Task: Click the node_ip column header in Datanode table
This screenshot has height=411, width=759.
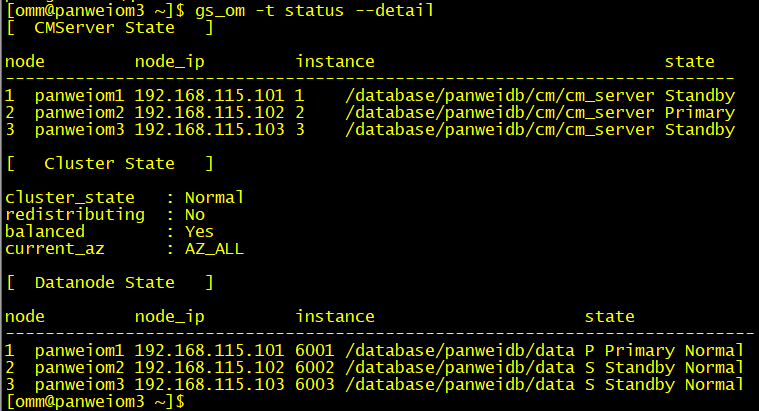Action: (169, 317)
